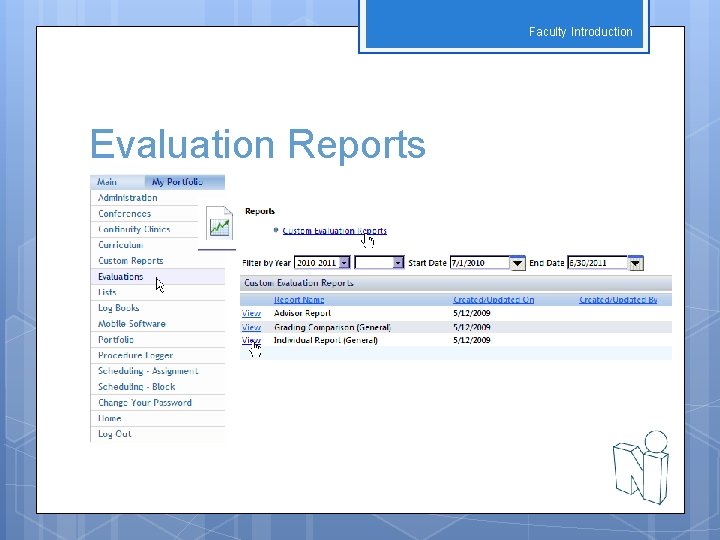View the Individual Report (General)
The height and width of the screenshot is (540, 720).
tap(251, 340)
